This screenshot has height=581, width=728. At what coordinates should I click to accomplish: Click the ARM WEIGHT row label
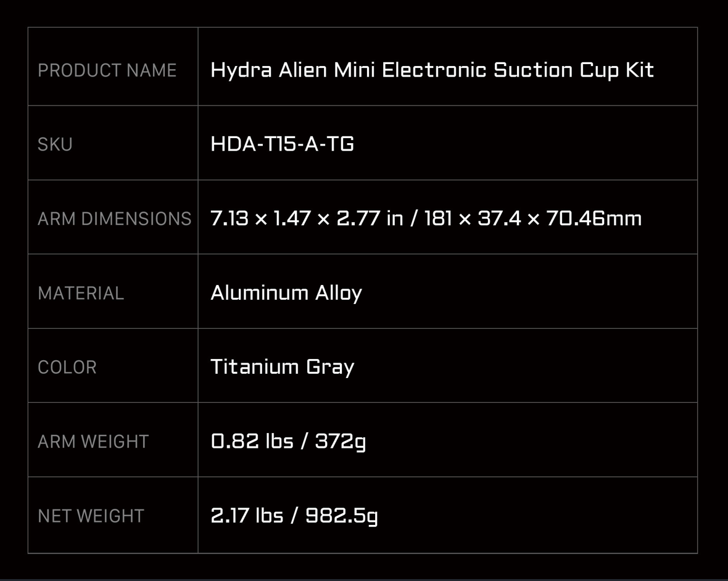point(93,442)
